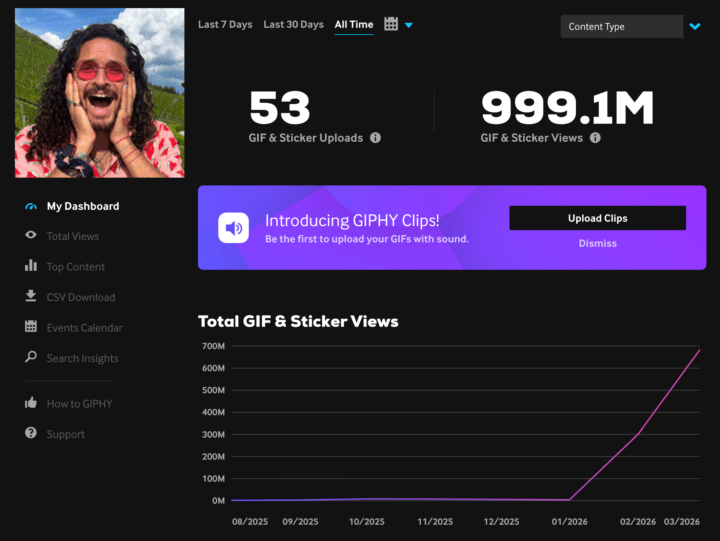Open How to GIPHY link
Screen dimensions: 720x541
79,404
